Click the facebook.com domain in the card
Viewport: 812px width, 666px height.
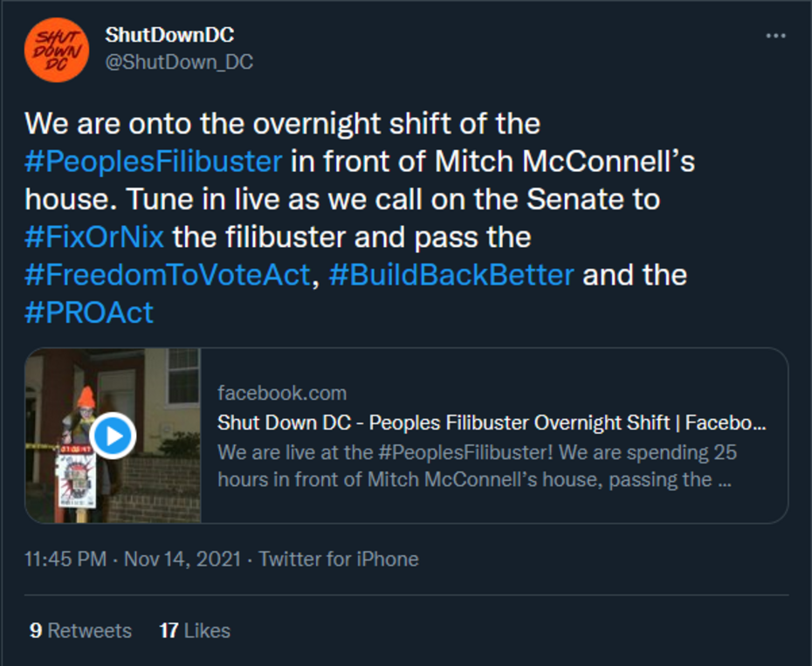(x=281, y=393)
